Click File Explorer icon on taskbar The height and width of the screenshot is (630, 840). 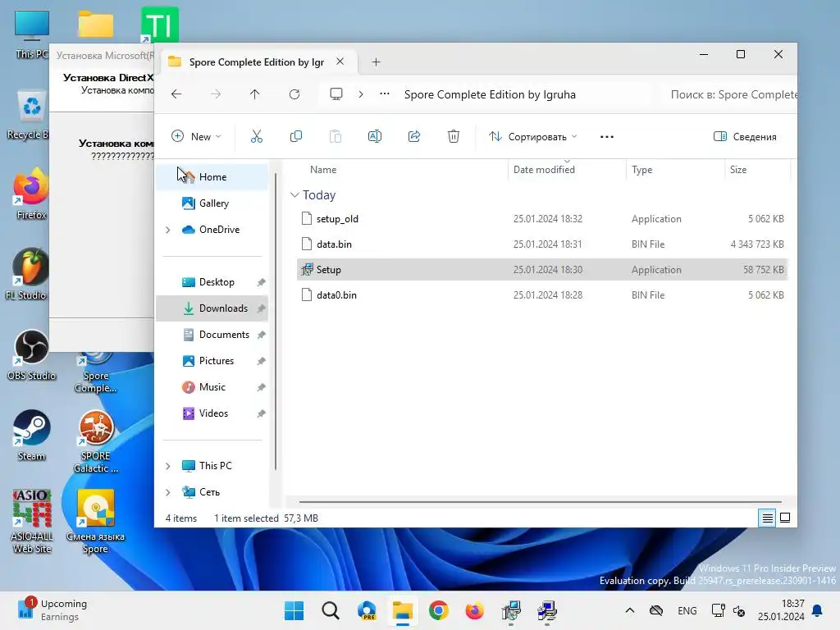402,610
